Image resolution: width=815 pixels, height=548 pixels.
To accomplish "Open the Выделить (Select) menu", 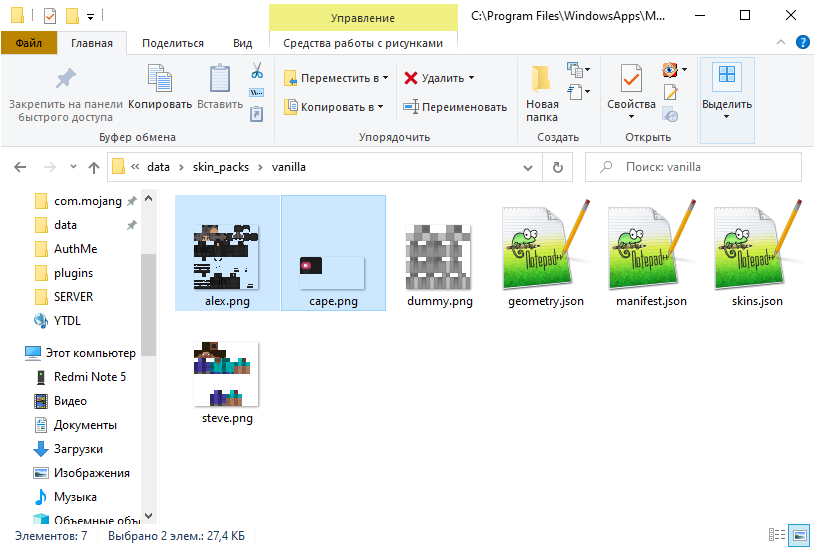I will [727, 100].
